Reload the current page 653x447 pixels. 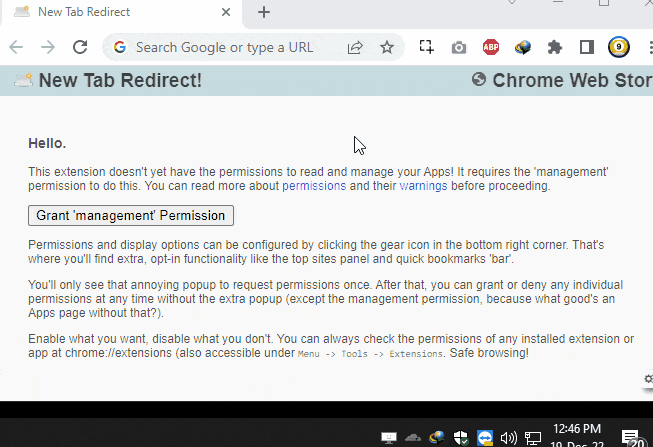tap(80, 47)
